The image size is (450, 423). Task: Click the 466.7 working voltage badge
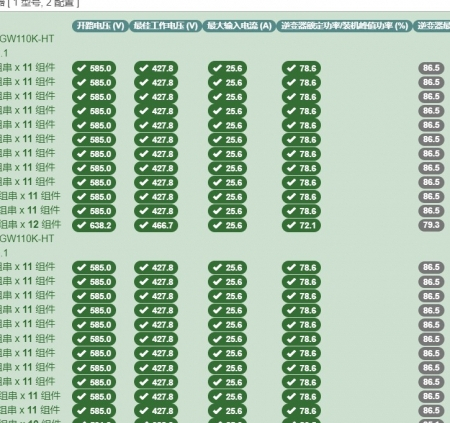(x=156, y=225)
